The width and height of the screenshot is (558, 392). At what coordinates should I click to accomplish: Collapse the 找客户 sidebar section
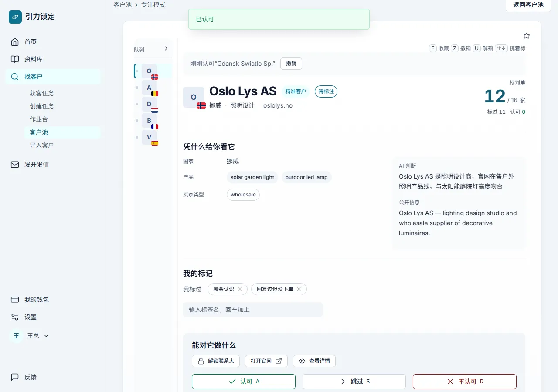tap(53, 77)
